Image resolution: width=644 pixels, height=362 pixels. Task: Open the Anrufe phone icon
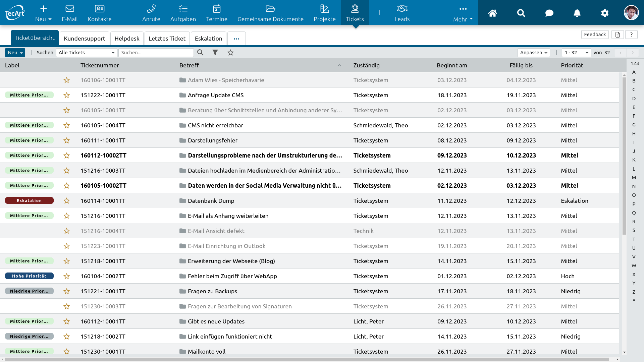(x=151, y=9)
